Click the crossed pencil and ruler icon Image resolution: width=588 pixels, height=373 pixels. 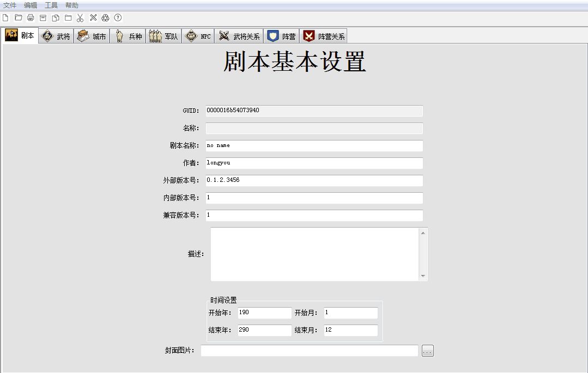coord(93,17)
